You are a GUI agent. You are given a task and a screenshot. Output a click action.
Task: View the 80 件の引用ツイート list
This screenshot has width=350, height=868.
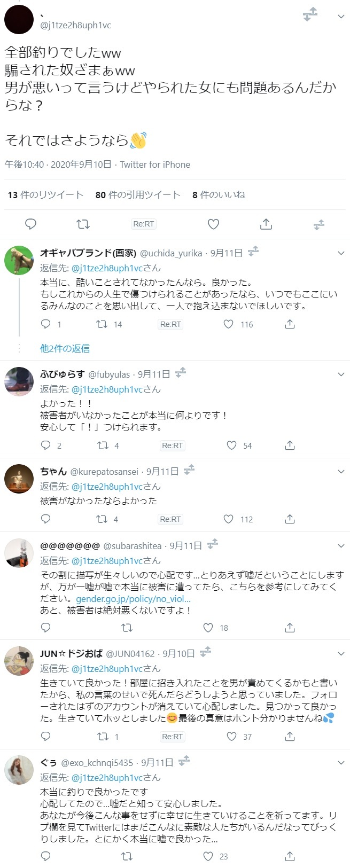pos(138,195)
